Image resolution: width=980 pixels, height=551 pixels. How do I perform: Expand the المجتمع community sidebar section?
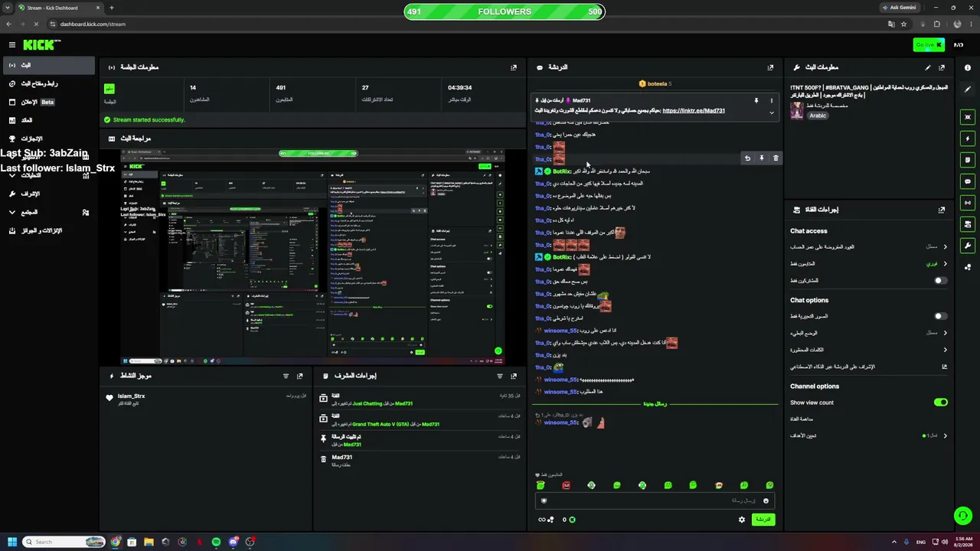pyautogui.click(x=49, y=212)
